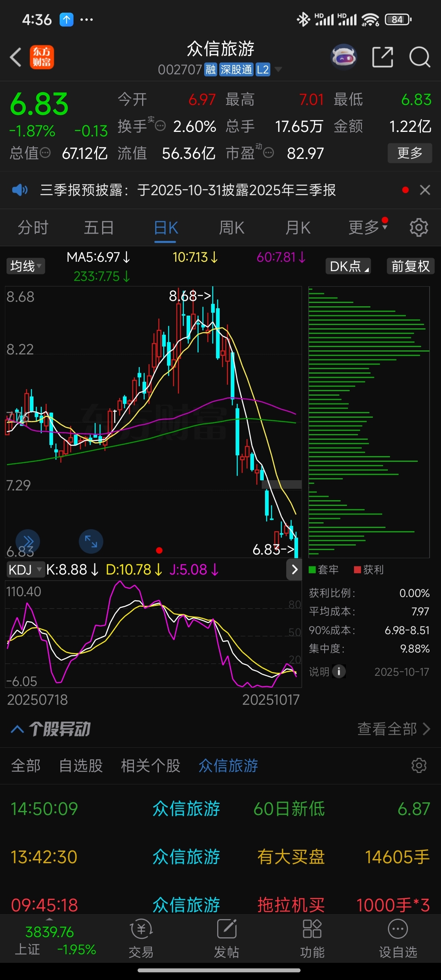Open the 14:50:09 60日新低 row

point(220,809)
